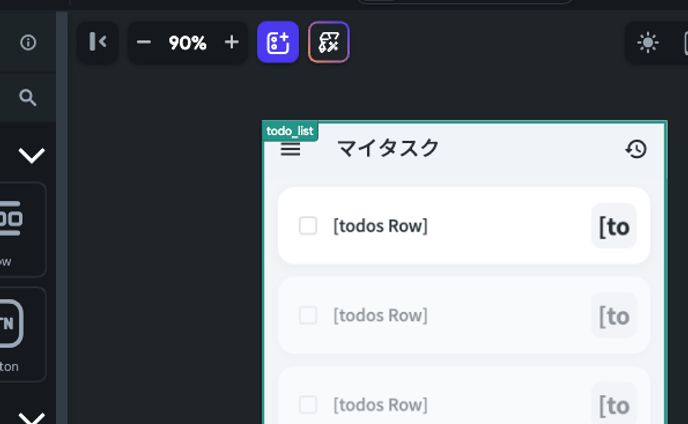The width and height of the screenshot is (688, 424).
Task: Check the second todos Row checkbox
Action: 308,315
